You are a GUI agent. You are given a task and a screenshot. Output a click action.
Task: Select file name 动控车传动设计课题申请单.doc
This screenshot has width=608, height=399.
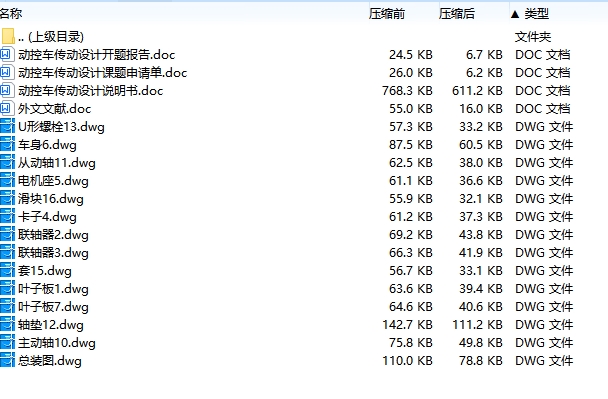pos(102,73)
